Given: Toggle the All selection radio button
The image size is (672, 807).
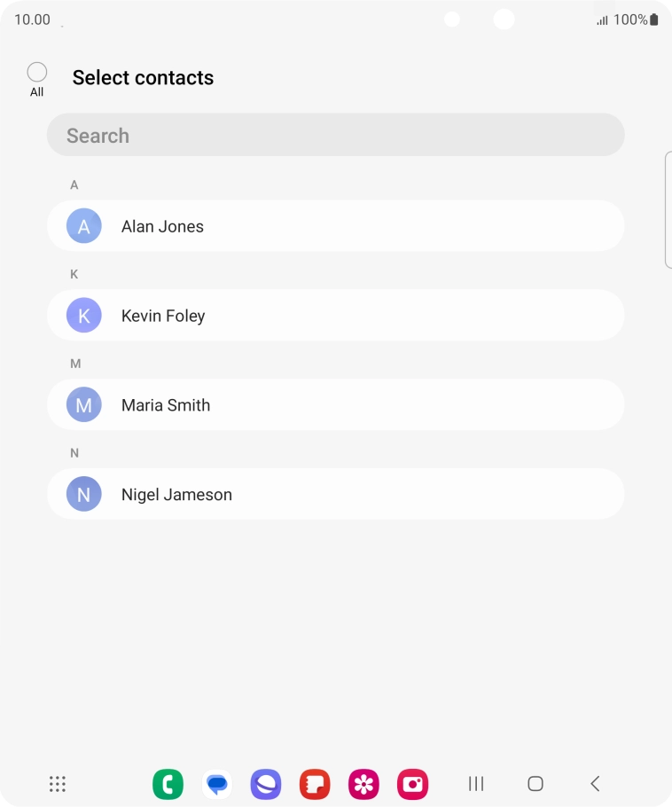Looking at the screenshot, I should pos(37,73).
